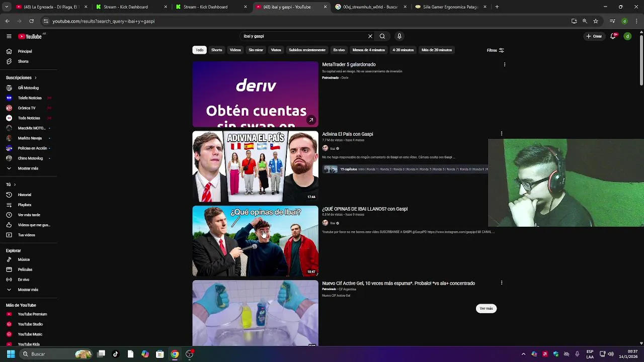The width and height of the screenshot is (644, 362).
Task: Open ¿QUÉ OPINAS DE IBAI LLANOS? title
Action: (x=365, y=209)
